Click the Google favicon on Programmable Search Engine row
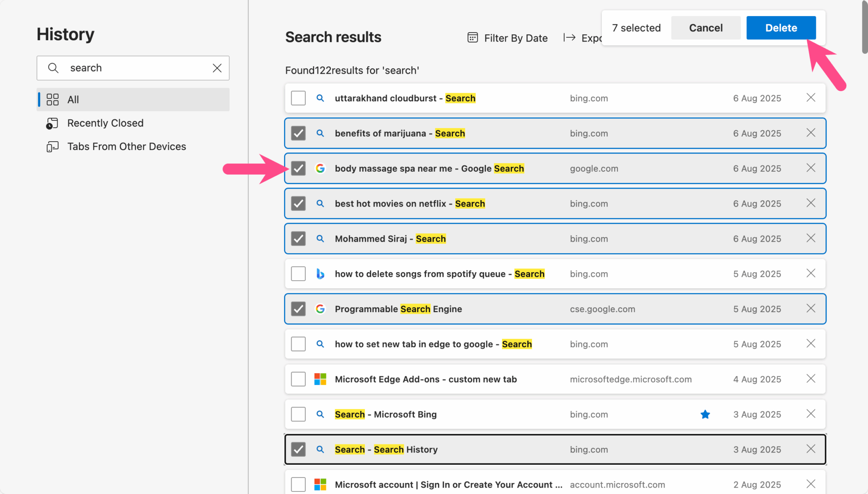 320,309
